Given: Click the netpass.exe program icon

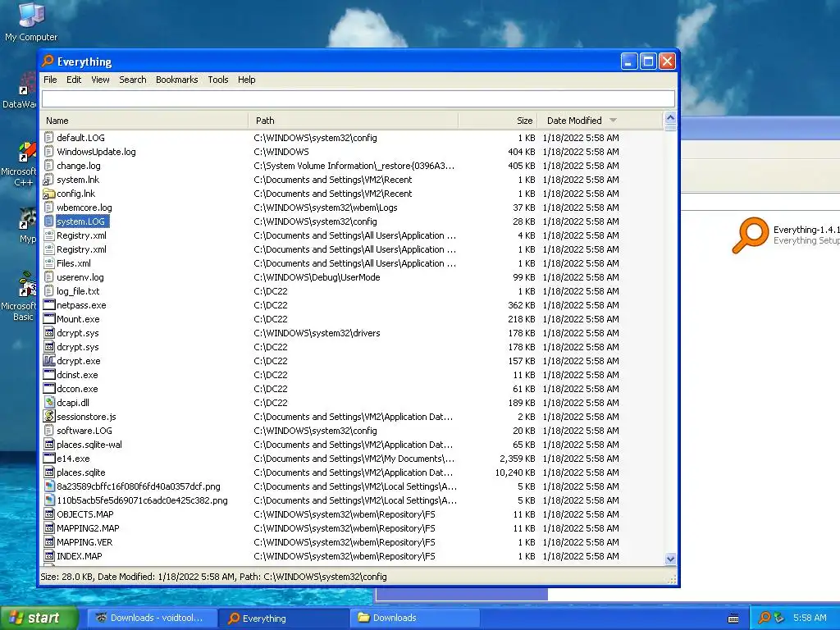Looking at the screenshot, I should pyautogui.click(x=48, y=305).
